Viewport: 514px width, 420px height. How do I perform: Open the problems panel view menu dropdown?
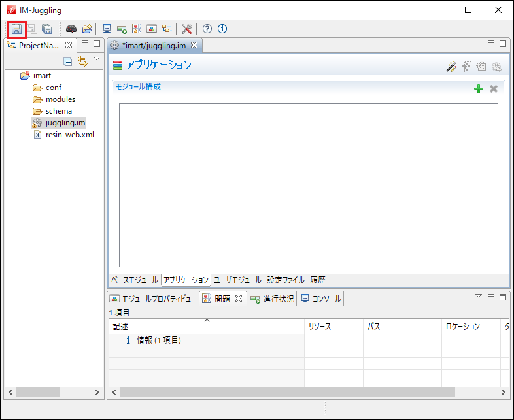[478, 297]
